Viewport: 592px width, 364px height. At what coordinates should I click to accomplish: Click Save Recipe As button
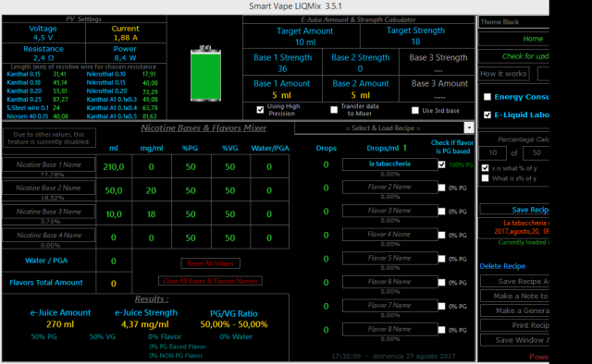[x=514, y=281]
